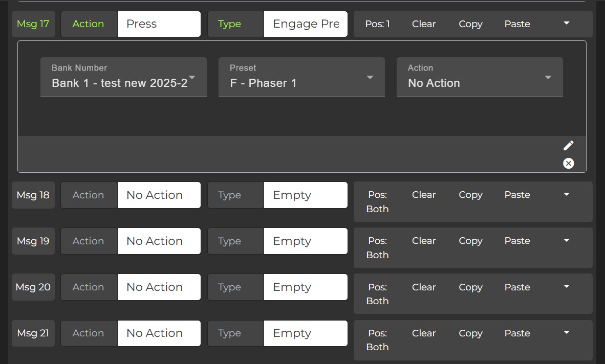Expand the Msg 20 row options arrow
The image size is (605, 364).
[x=566, y=287]
